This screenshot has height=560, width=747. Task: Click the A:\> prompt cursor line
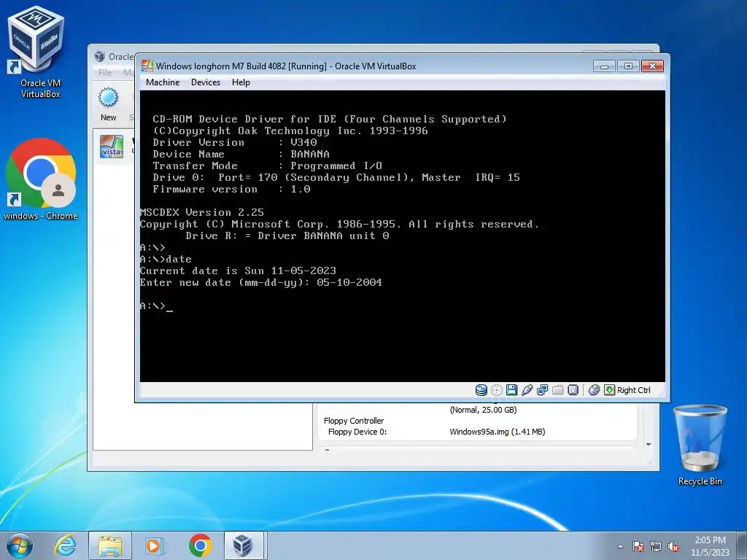click(x=156, y=306)
